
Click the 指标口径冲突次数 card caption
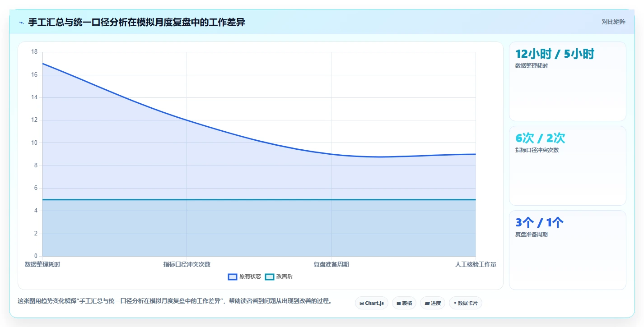537,150
